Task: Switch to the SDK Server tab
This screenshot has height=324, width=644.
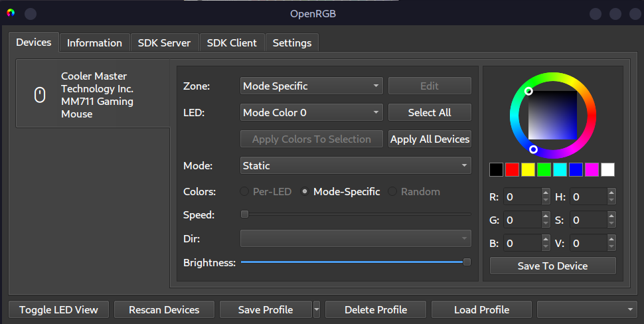Action: [x=164, y=42]
